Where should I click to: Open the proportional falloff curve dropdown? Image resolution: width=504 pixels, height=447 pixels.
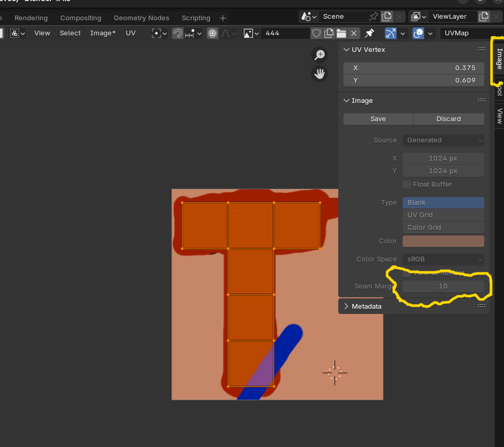(x=229, y=33)
